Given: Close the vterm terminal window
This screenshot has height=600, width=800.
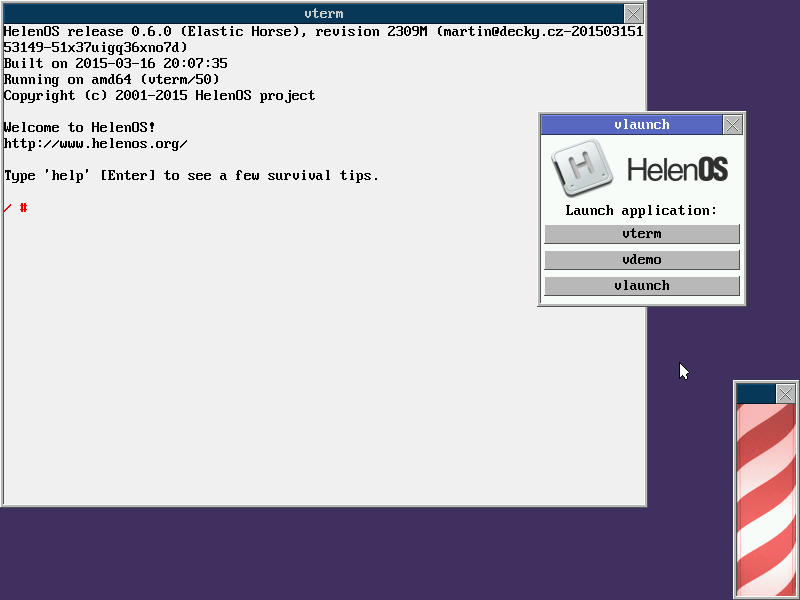Looking at the screenshot, I should (x=633, y=14).
